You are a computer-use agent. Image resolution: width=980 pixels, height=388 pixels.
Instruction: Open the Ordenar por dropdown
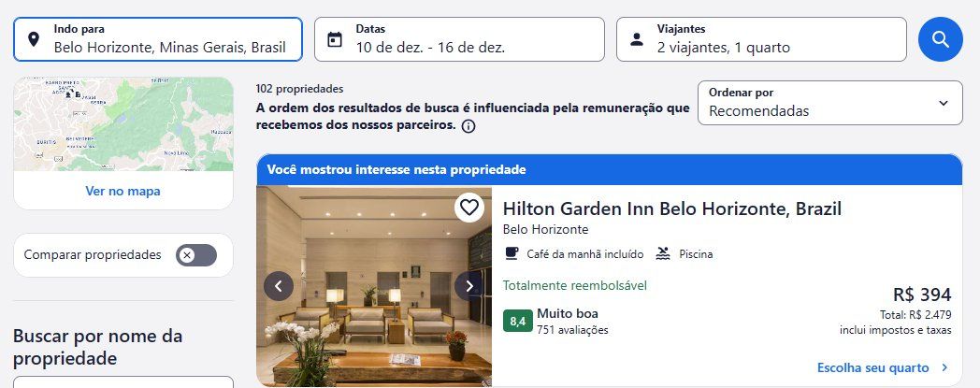pyautogui.click(x=830, y=103)
